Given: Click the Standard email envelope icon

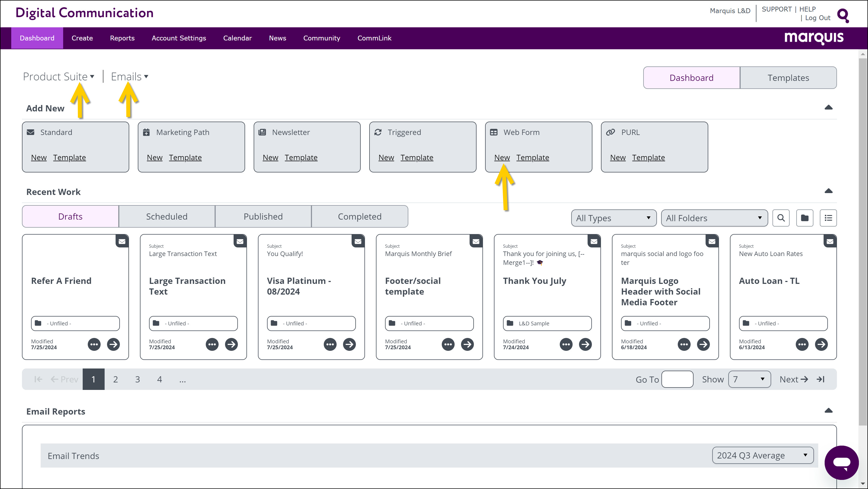Looking at the screenshot, I should (x=31, y=132).
